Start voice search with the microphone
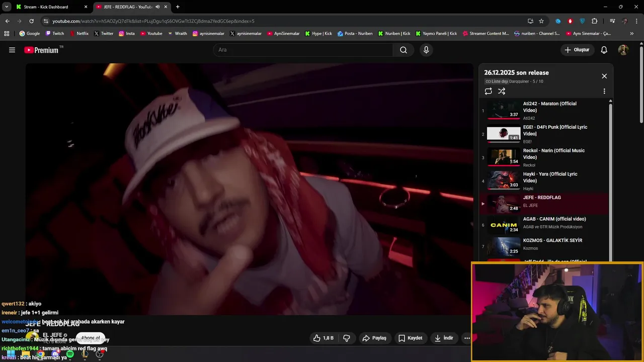 coord(426,50)
